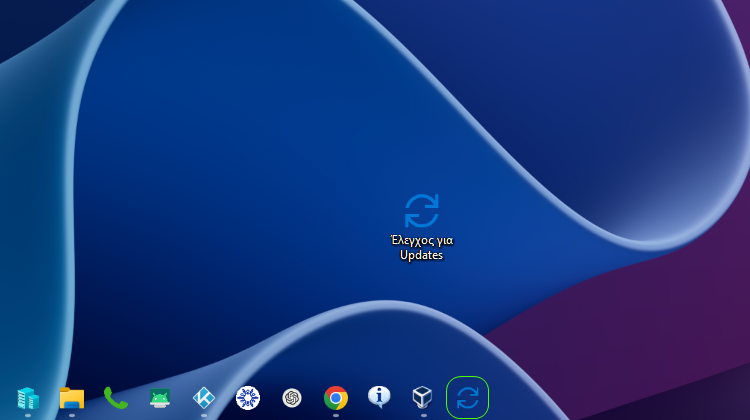Image resolution: width=750 pixels, height=420 pixels.
Task: Select the "Έλεγχος για Updates" label text
Action: click(x=421, y=248)
